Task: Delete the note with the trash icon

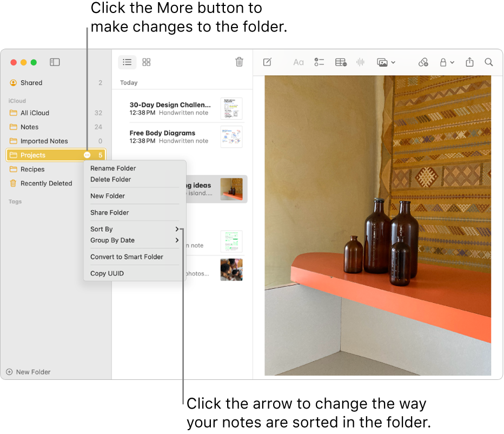Action: click(x=240, y=62)
